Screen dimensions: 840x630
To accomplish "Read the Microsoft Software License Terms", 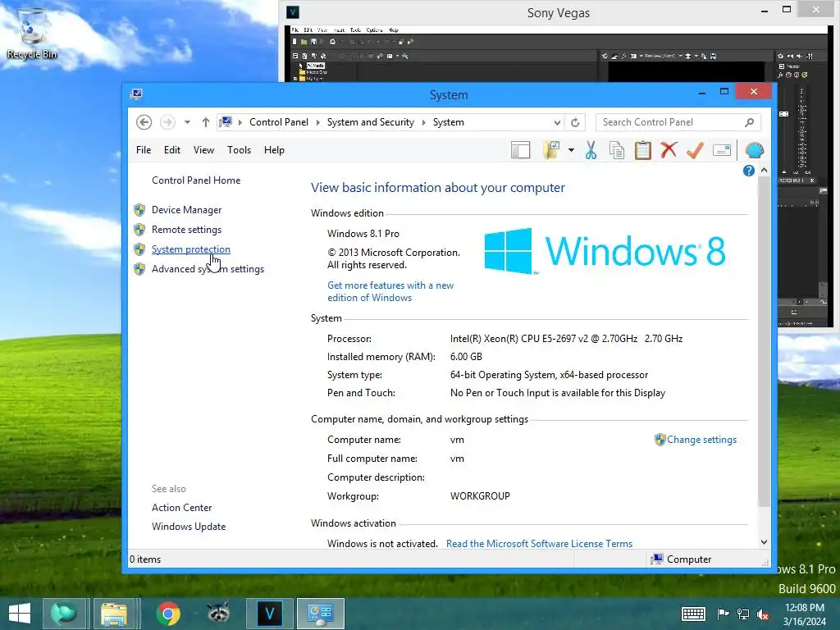I will 540,544.
